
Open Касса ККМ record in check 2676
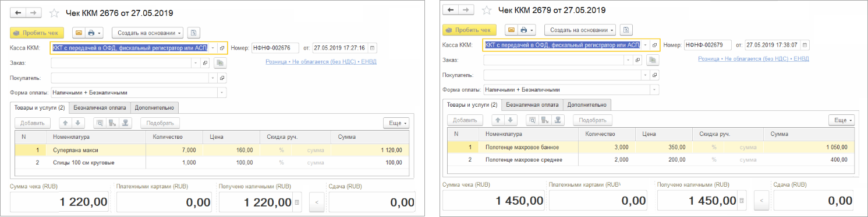tap(222, 48)
